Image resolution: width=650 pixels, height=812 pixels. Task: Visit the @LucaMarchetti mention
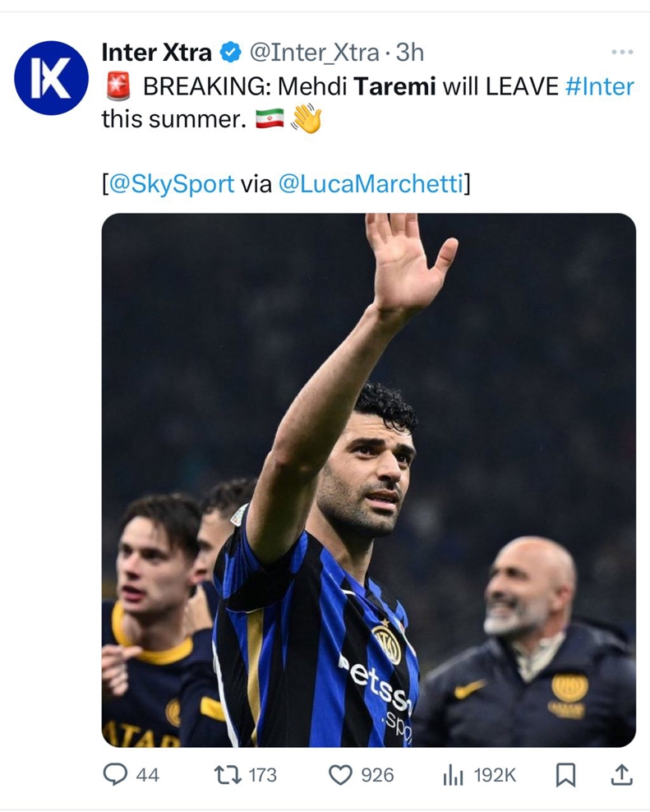coord(371,184)
